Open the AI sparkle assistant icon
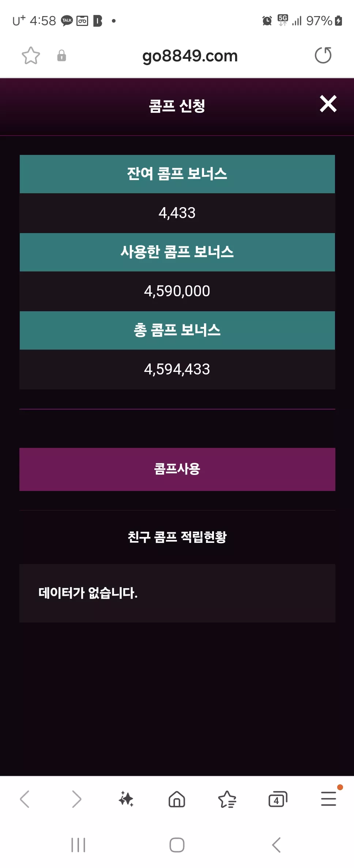Image resolution: width=354 pixels, height=868 pixels. click(126, 799)
